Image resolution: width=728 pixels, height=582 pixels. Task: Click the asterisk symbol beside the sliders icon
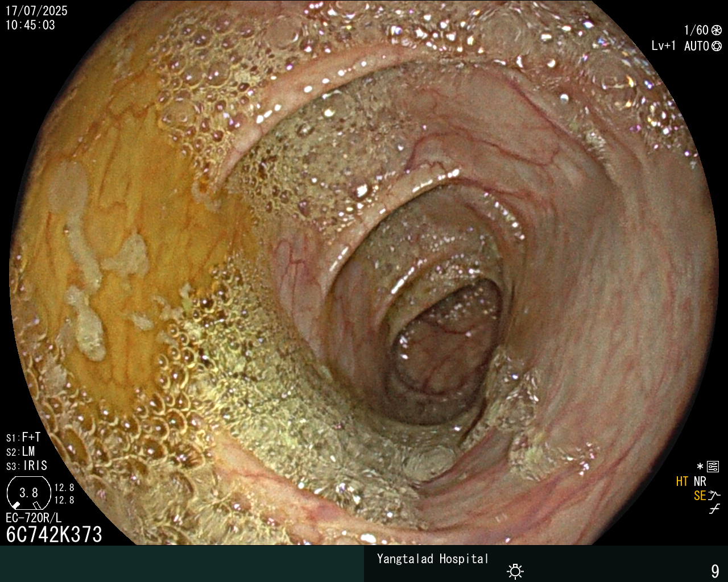[x=700, y=467]
